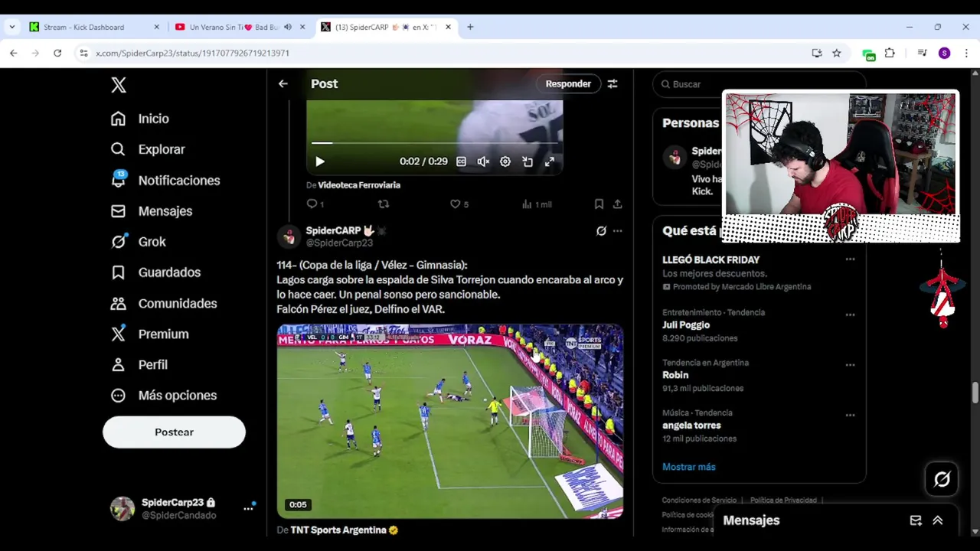Compose new message in Mensajes drawer
The image size is (980, 551).
916,520
